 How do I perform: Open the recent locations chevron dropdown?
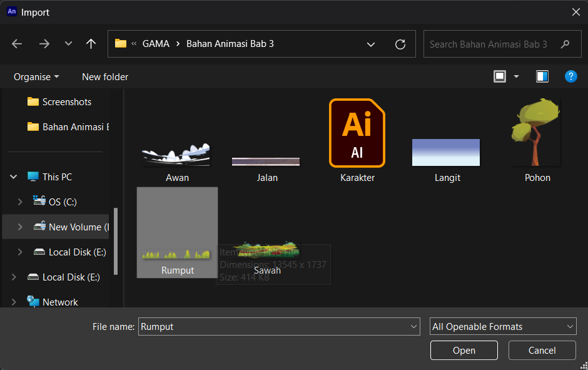tap(68, 44)
